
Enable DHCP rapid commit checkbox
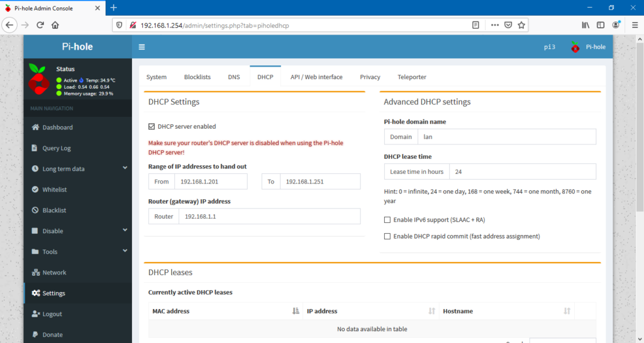pos(387,236)
